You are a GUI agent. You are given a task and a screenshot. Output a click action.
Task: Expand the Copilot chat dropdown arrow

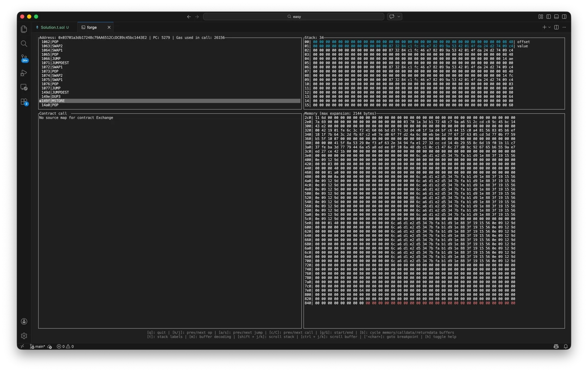tap(399, 17)
